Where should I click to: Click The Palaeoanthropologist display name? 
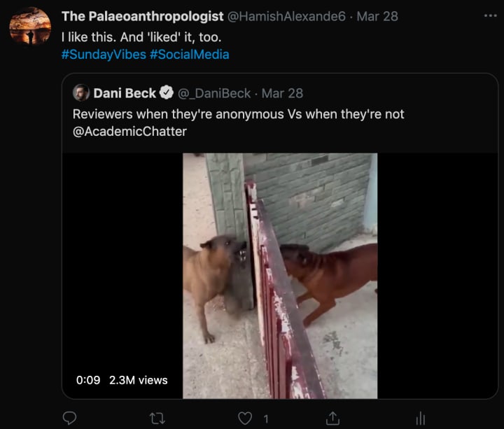142,16
